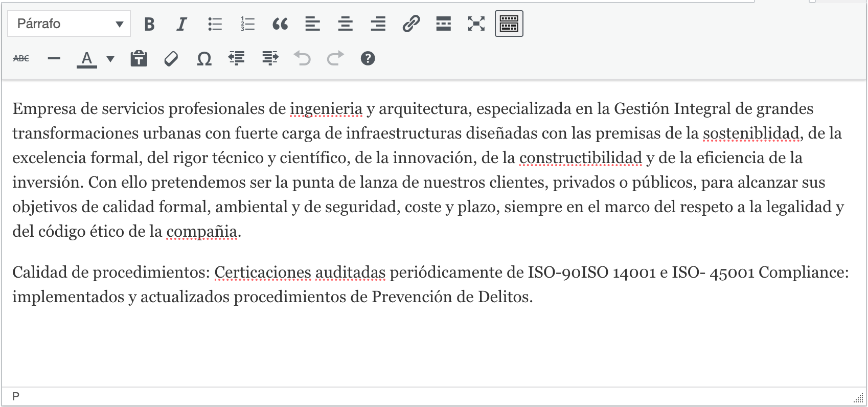Image resolution: width=868 pixels, height=407 pixels.
Task: Click the editor resize handle
Action: pos(859,398)
